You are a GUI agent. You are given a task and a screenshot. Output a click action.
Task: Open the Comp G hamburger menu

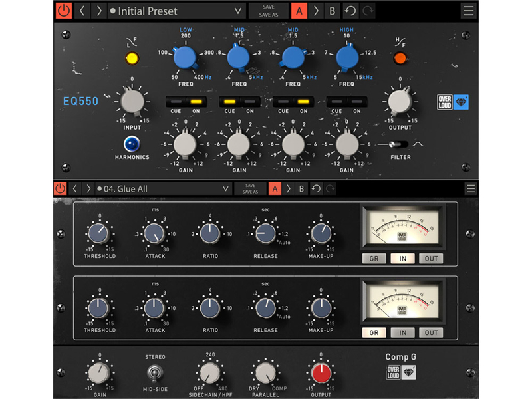click(x=470, y=188)
